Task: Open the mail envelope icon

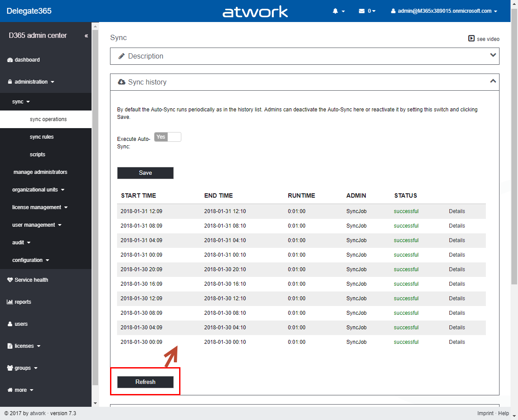Action: pos(362,11)
